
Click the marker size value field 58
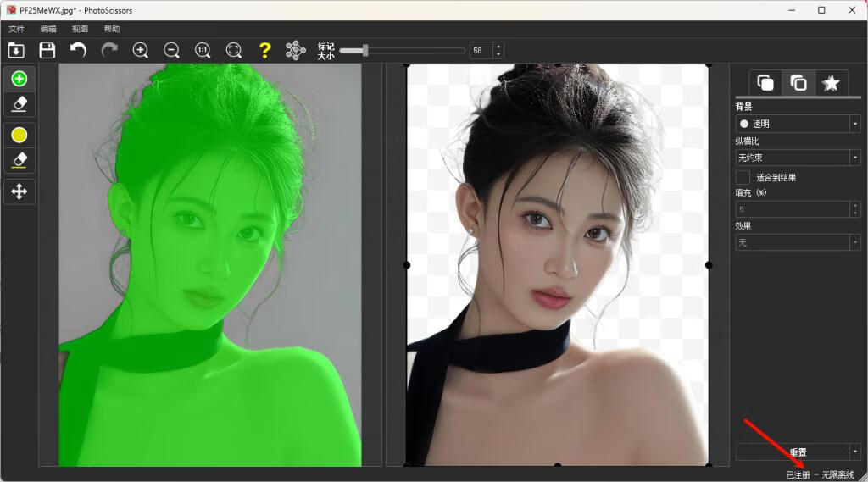click(481, 50)
